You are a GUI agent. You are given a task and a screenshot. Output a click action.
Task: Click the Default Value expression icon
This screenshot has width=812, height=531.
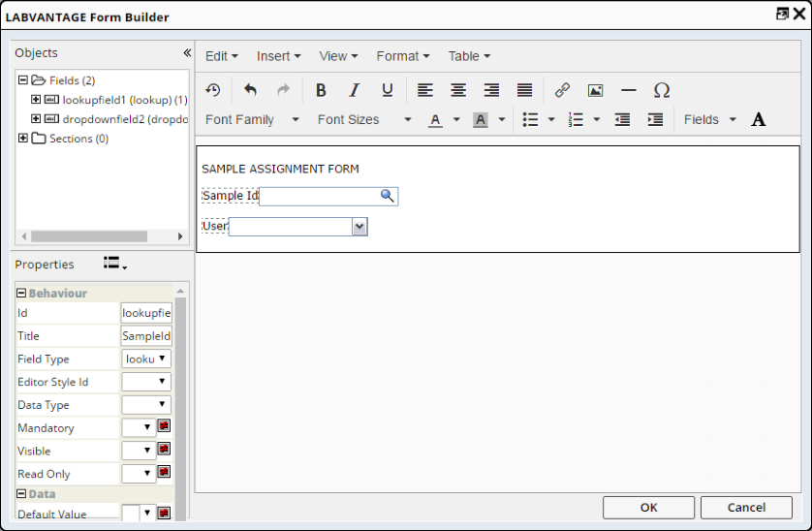coord(164,513)
